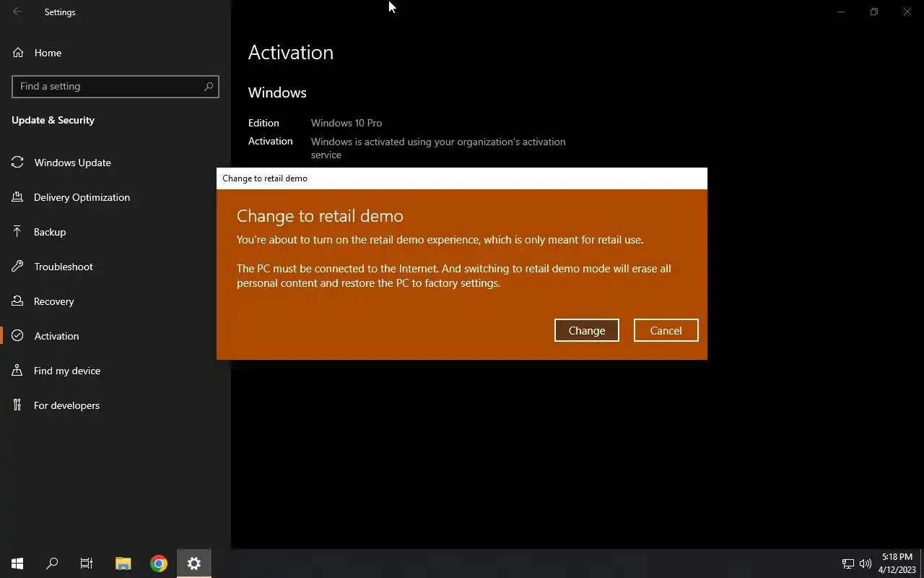Click the 'Windows 10 Pro' edition text
This screenshot has height=578, width=924.
[x=346, y=123]
